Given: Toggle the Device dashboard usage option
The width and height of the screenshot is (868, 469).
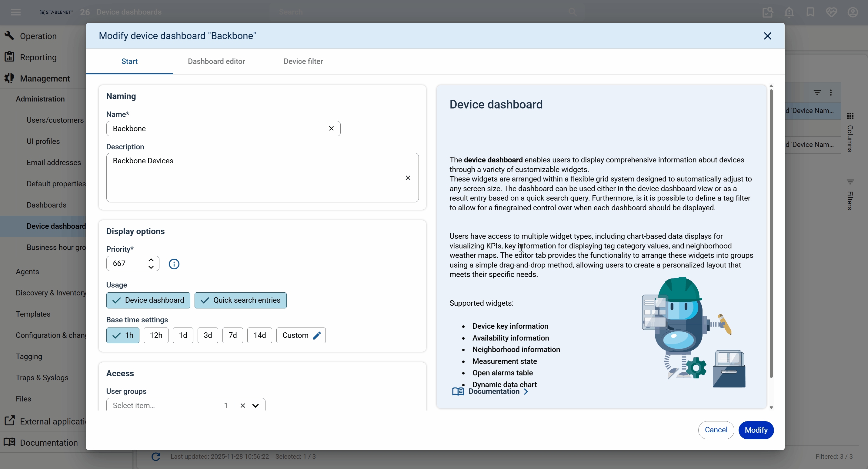Looking at the screenshot, I should coord(148,300).
